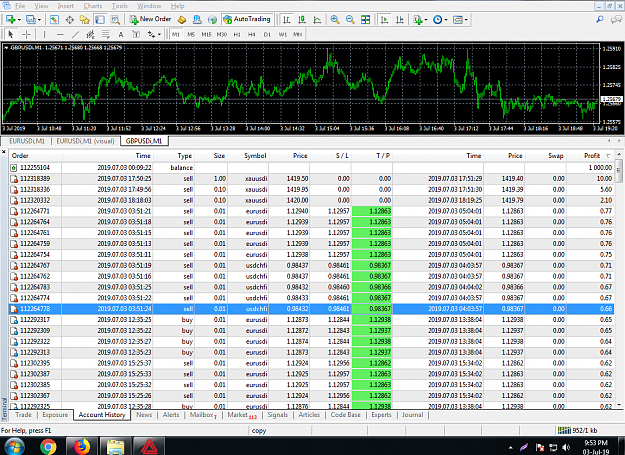Select the vertical line drawing tool
This screenshot has width=625, height=455.
point(44,35)
